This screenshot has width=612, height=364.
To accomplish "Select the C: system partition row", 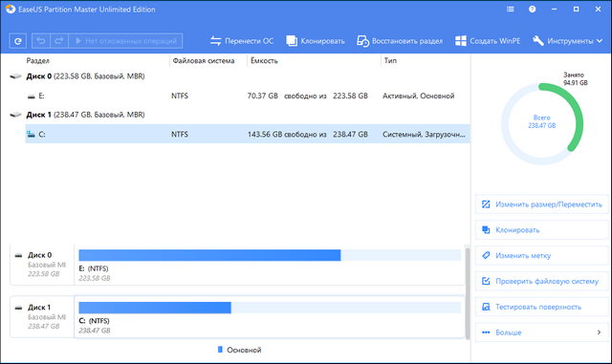I will (248, 134).
